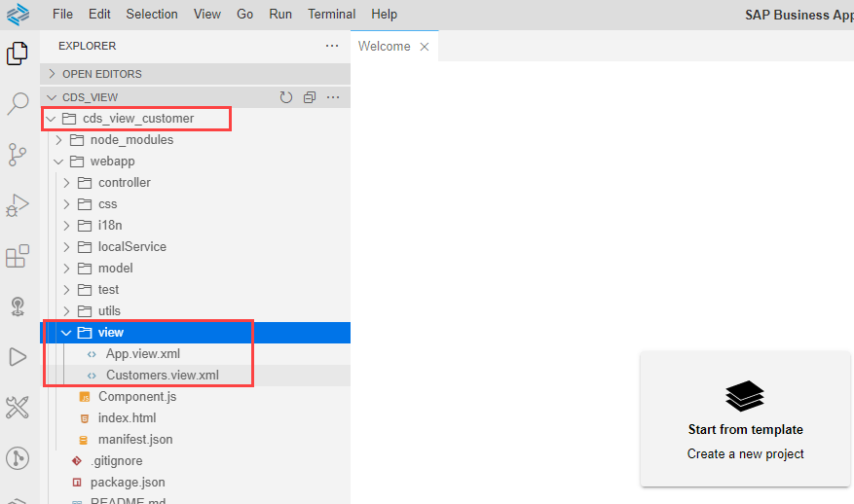Open Customers.view.xml file
This screenshot has height=504, width=854.
click(x=162, y=376)
